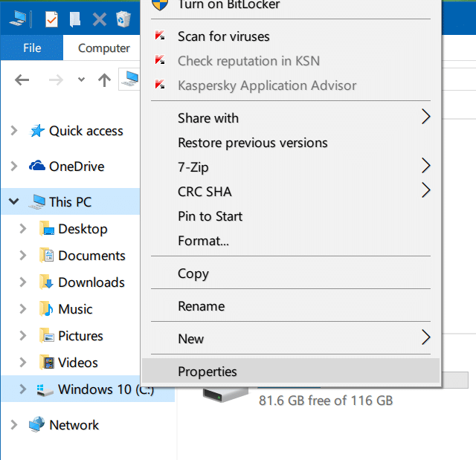Screen dimensions: 476x460
Task: Click Kaspersky Application Advisor entry
Action: [291, 85]
